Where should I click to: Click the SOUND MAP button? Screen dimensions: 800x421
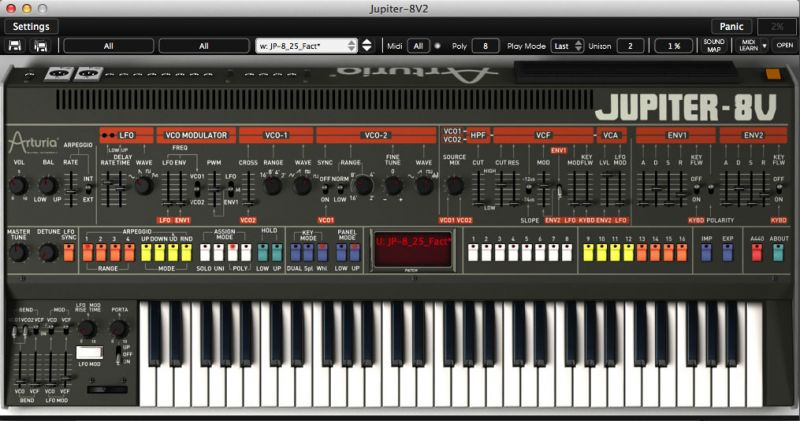pos(714,45)
